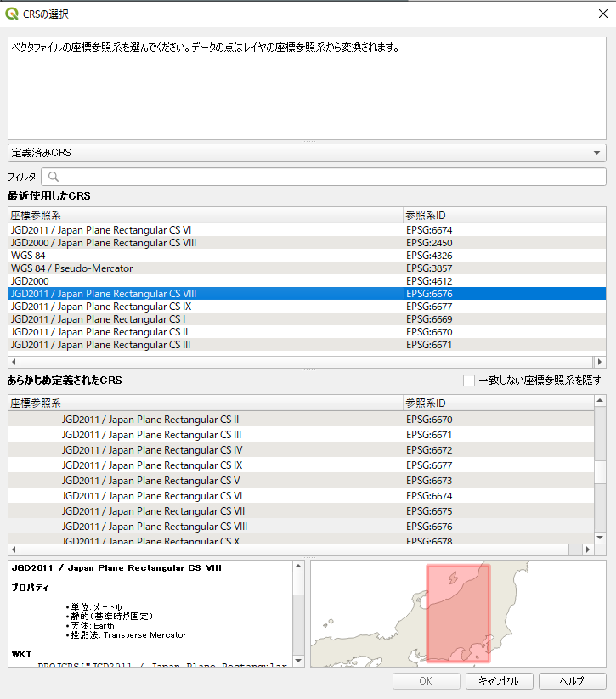Choose JGD2011 CS VI in recent list
The height and width of the screenshot is (699, 616).
100,230
